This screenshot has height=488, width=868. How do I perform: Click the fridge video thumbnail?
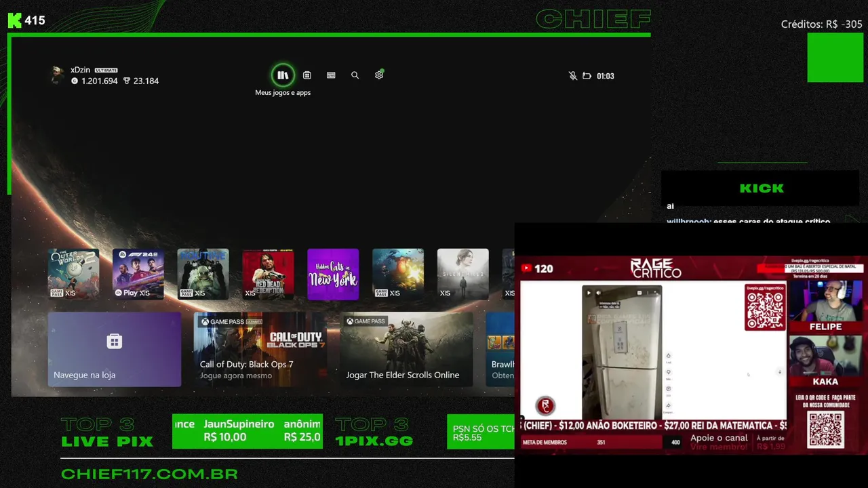pos(622,352)
